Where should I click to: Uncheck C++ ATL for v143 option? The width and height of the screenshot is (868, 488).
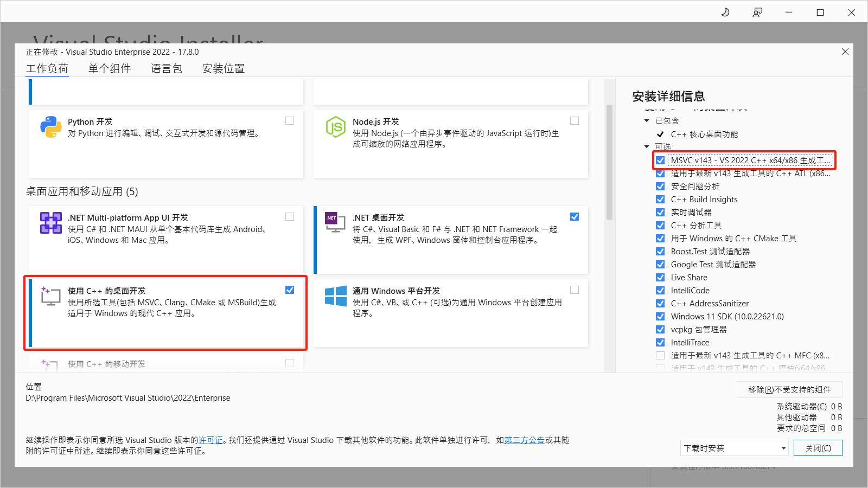660,174
